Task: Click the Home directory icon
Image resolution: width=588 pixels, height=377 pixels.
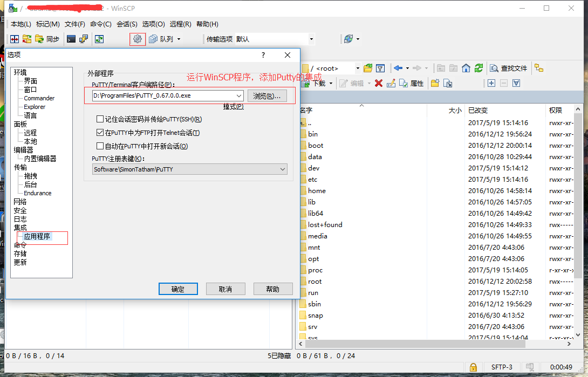Action: (x=466, y=68)
